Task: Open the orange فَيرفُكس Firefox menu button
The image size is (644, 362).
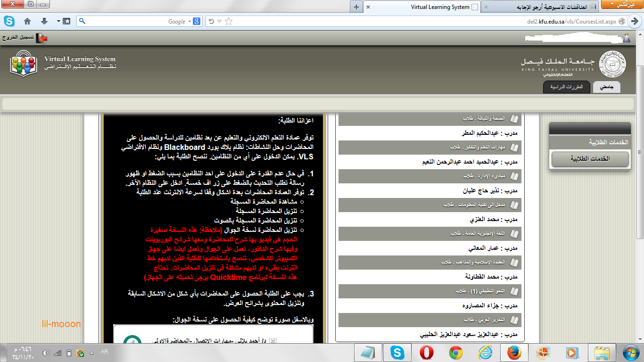Action: coord(621,4)
